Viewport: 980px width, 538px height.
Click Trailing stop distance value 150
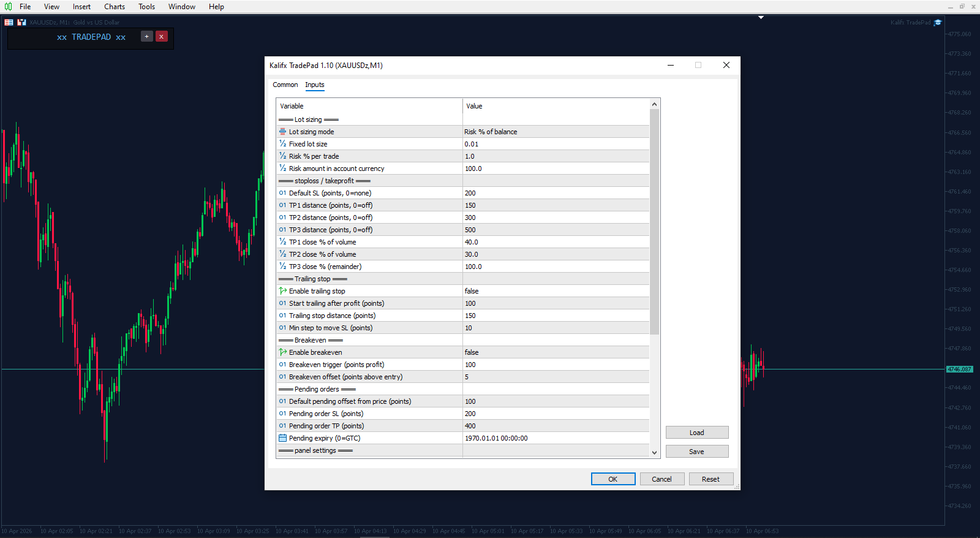556,316
